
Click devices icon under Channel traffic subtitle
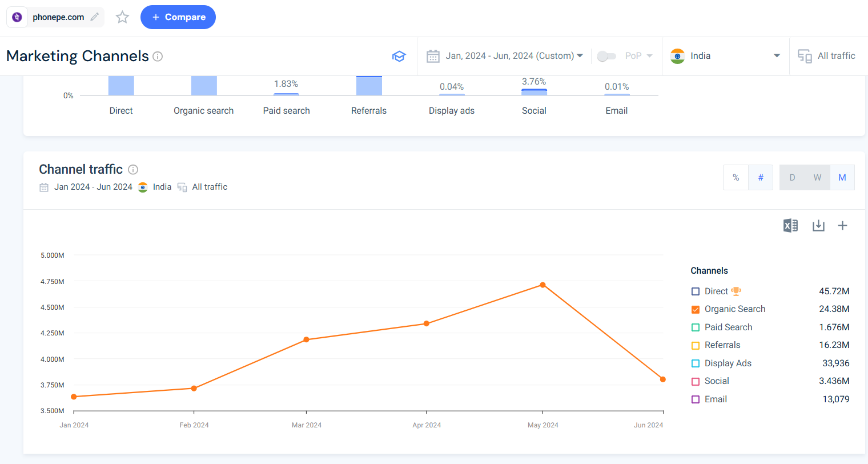(182, 187)
